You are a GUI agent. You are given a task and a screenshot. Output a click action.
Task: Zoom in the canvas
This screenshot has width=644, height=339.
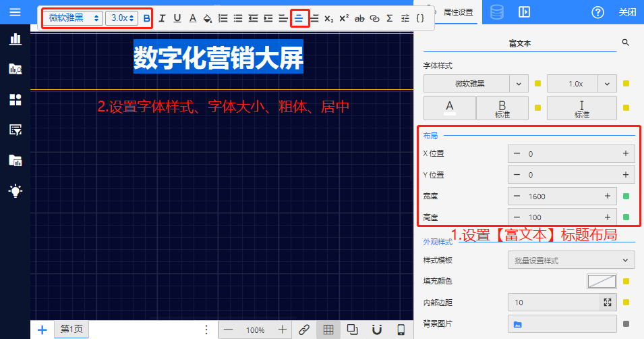click(282, 330)
